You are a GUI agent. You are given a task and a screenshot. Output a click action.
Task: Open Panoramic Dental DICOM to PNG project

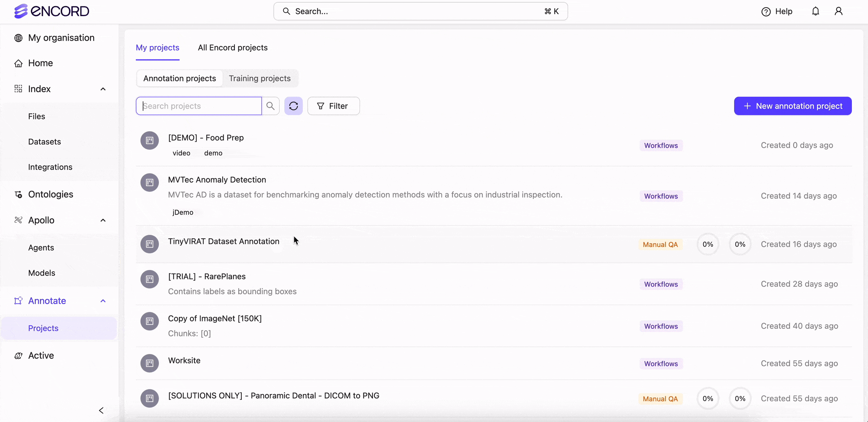point(274,396)
